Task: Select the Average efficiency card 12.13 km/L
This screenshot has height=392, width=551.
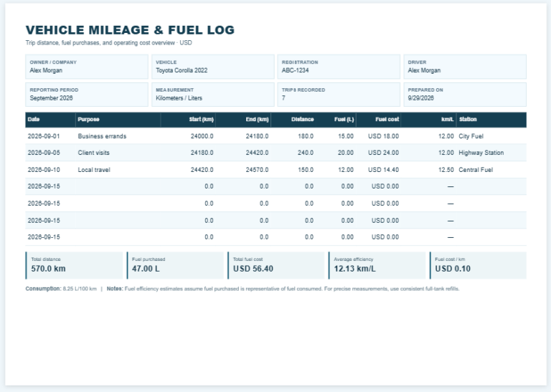Action: (377, 265)
